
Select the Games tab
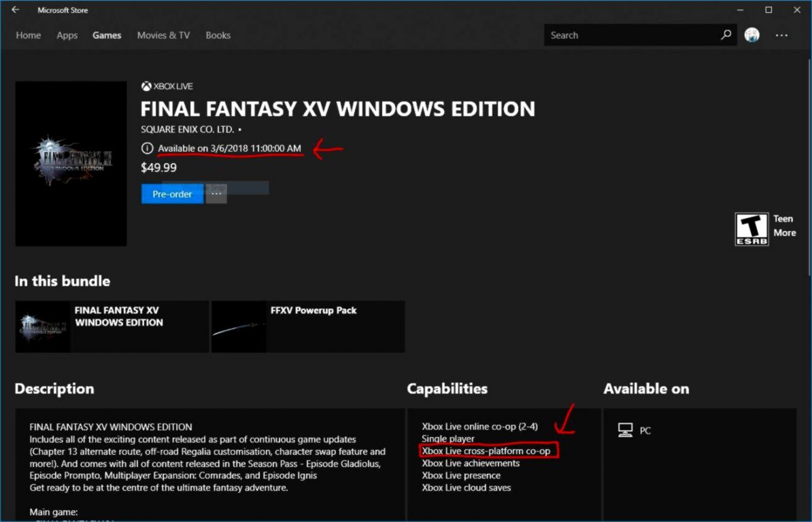click(x=107, y=35)
